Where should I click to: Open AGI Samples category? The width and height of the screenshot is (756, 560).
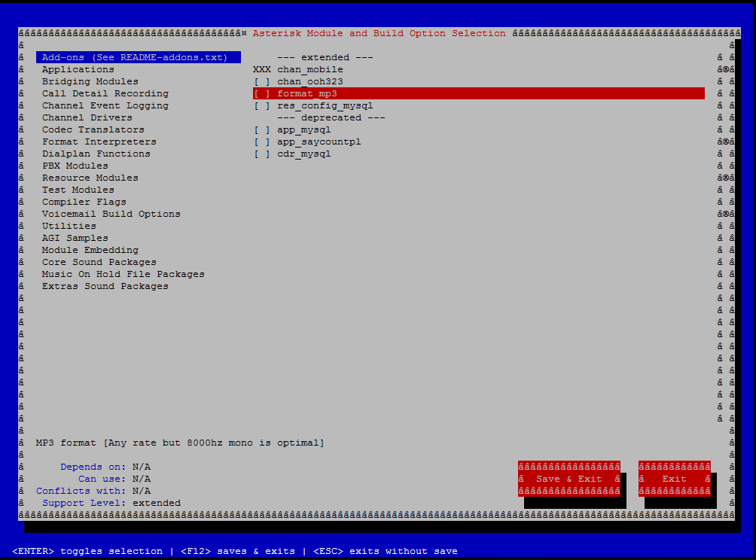tap(75, 238)
